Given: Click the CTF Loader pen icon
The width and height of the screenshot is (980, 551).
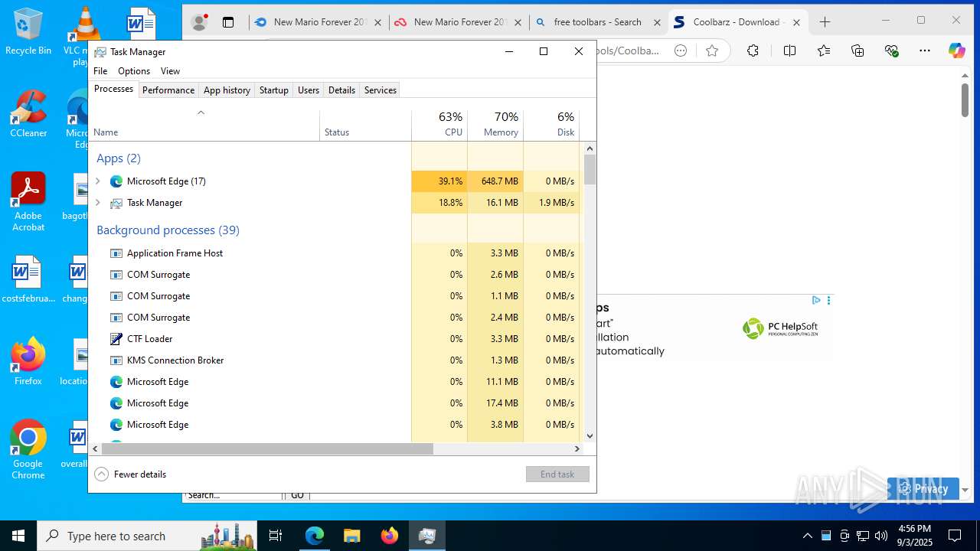Looking at the screenshot, I should [116, 339].
